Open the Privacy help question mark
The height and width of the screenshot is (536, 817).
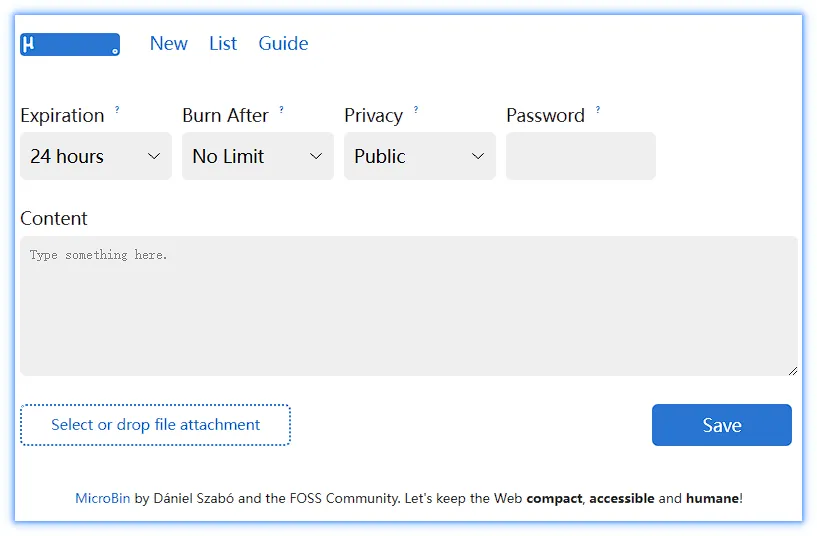click(416, 109)
